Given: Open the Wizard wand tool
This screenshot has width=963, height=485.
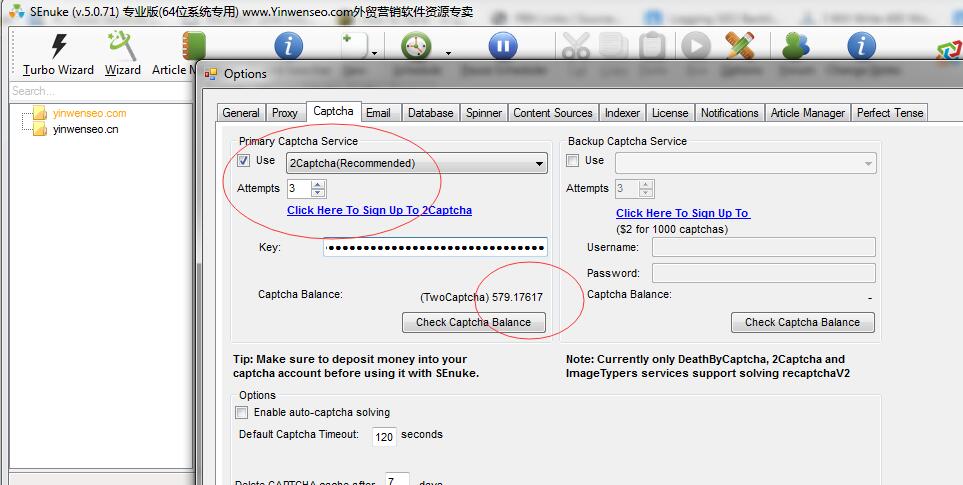Looking at the screenshot, I should click(x=122, y=46).
